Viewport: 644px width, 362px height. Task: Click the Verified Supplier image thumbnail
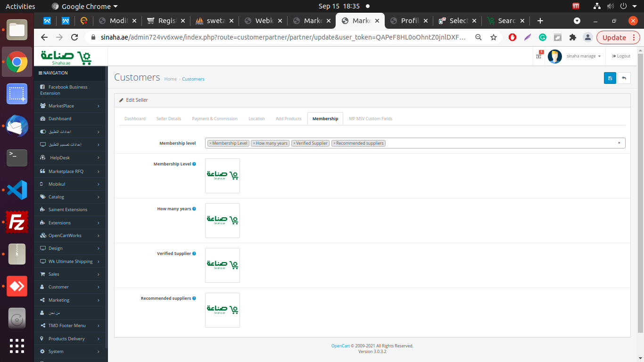[x=223, y=265]
